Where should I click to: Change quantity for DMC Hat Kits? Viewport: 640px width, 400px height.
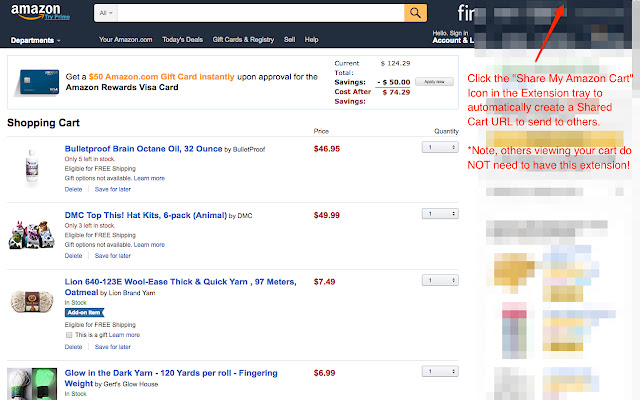(x=440, y=213)
